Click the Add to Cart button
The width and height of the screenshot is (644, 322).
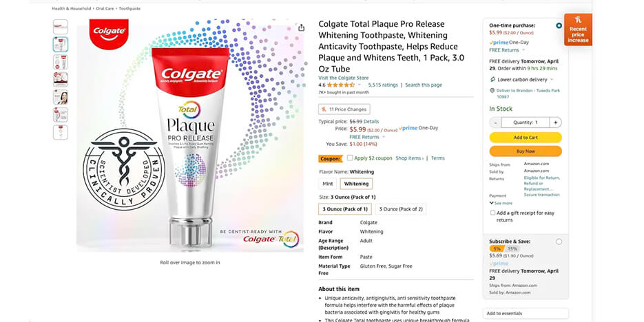click(526, 138)
